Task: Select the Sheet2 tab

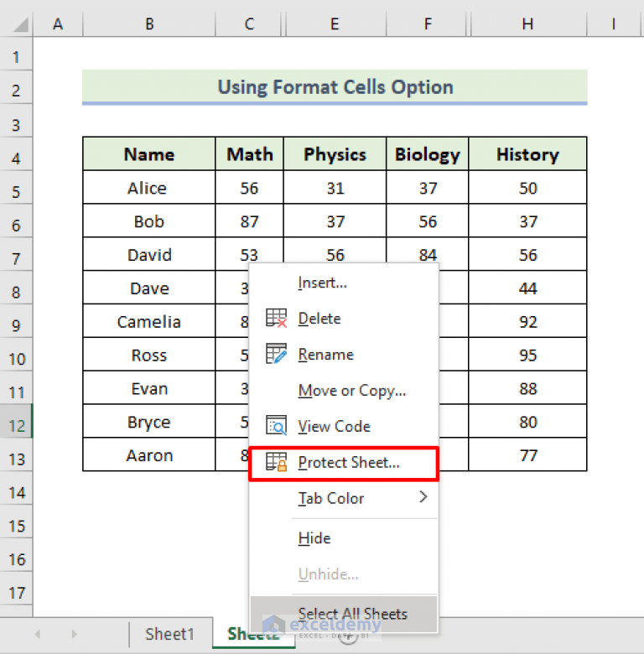Action: [x=252, y=634]
